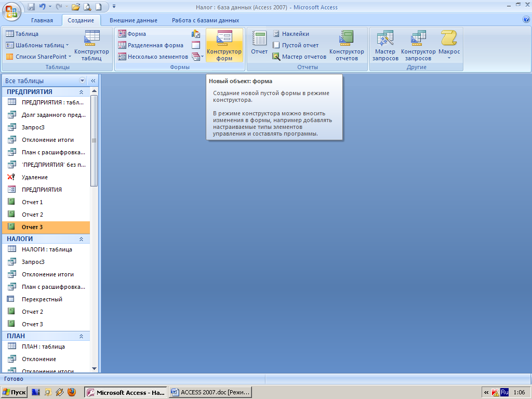The image size is (532, 399).
Task: Select the 'ПРЕДПРИЯТИЯ' без п... query
Action: point(46,165)
